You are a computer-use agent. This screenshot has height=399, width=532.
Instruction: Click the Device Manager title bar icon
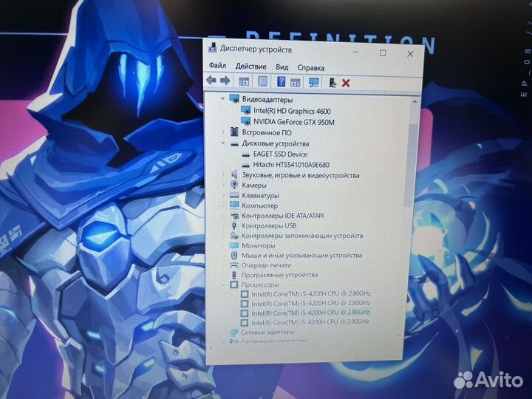213,48
